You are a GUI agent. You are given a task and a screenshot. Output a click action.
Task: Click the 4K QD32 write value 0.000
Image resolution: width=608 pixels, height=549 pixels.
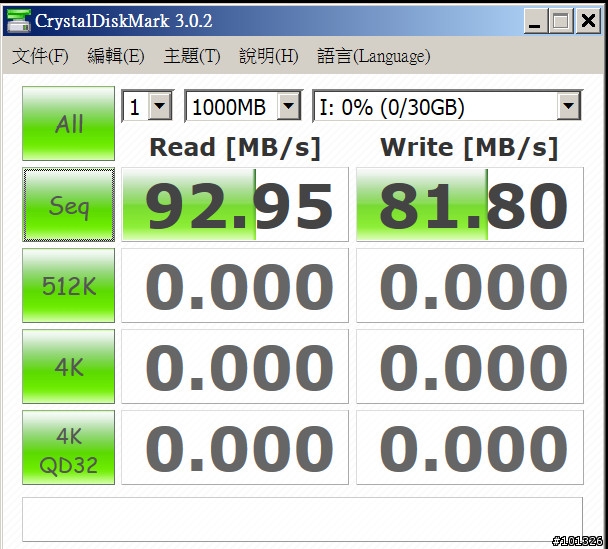470,447
